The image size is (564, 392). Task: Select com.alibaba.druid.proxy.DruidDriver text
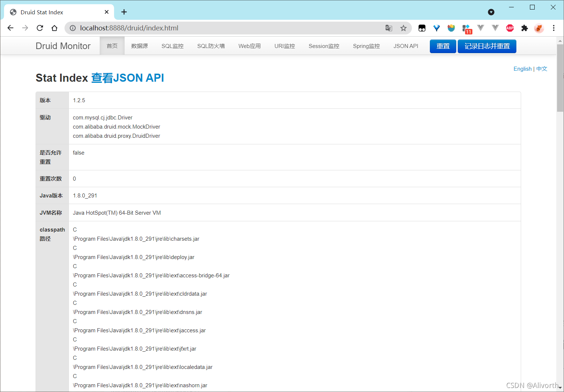tap(117, 136)
